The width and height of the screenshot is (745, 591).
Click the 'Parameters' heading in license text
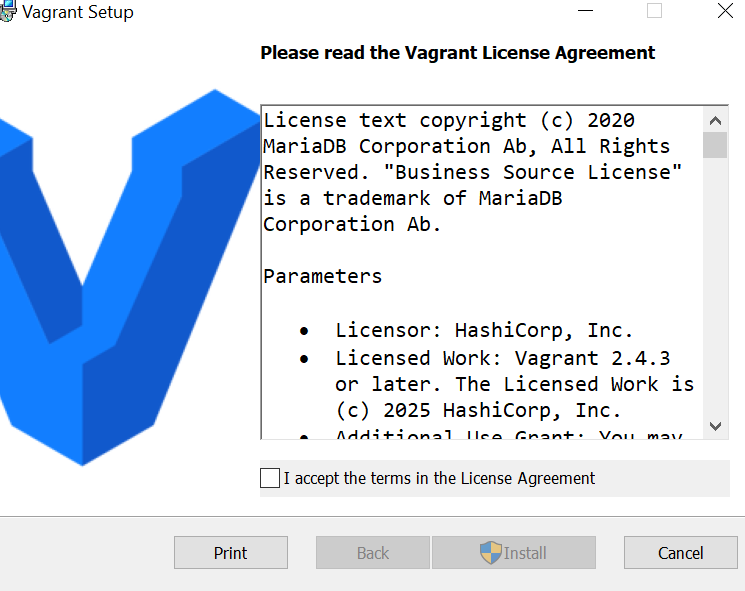click(323, 276)
